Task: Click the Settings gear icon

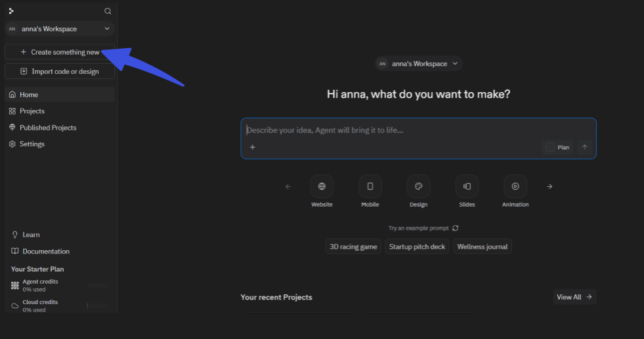Action: pyautogui.click(x=12, y=143)
